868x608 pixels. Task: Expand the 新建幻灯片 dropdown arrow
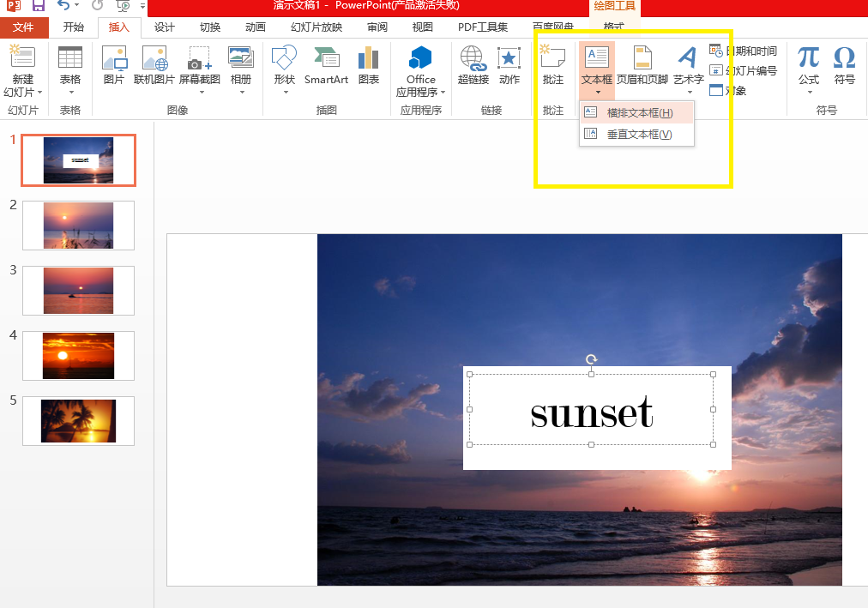tap(39, 93)
